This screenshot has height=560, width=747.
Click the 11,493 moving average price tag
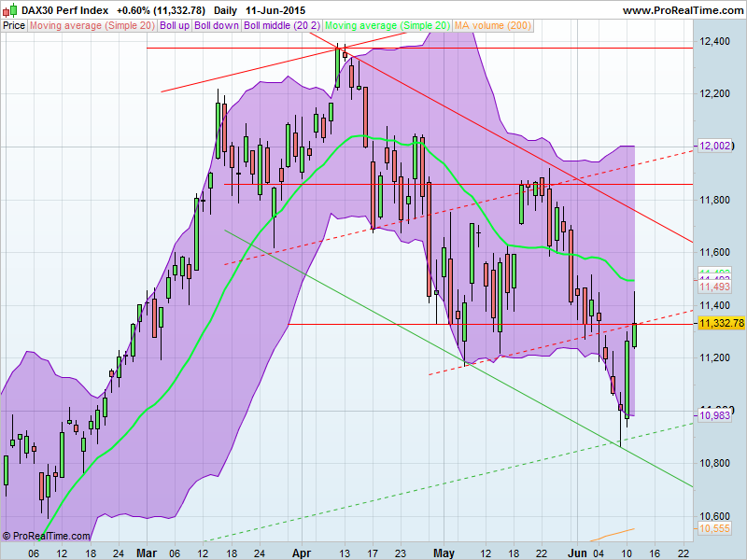tap(714, 287)
